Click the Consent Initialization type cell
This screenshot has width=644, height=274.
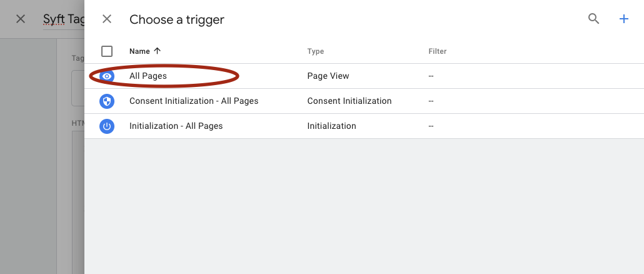pos(350,101)
